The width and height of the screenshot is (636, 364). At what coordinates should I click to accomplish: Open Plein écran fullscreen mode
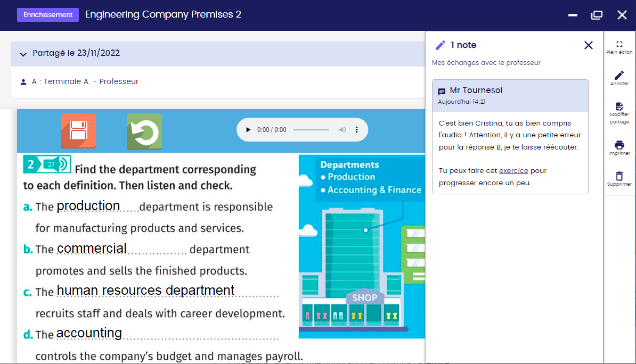(619, 47)
